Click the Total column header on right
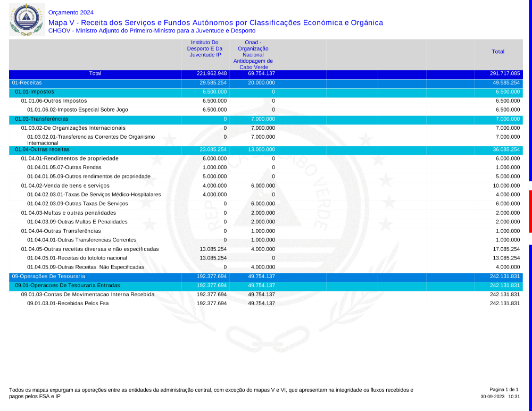The width and height of the screenshot is (532, 411). point(498,52)
